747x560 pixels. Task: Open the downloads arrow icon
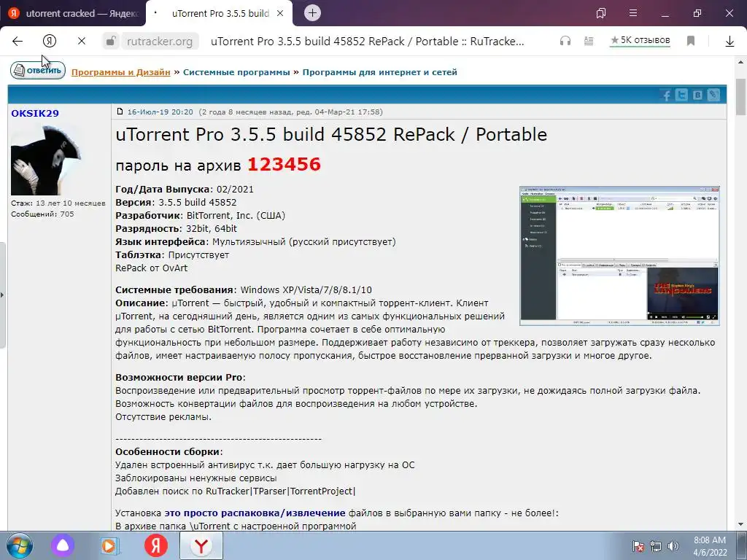[729, 42]
